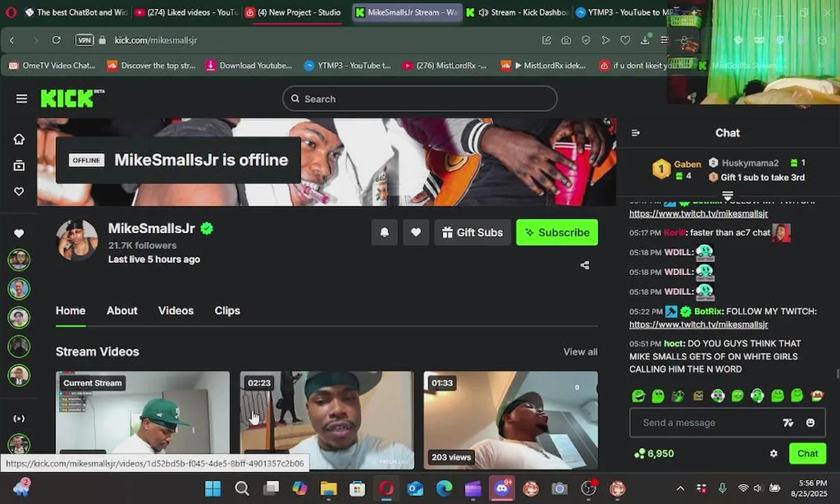Click the green Subscribe button
Viewport: 840px width, 504px height.
tap(557, 232)
